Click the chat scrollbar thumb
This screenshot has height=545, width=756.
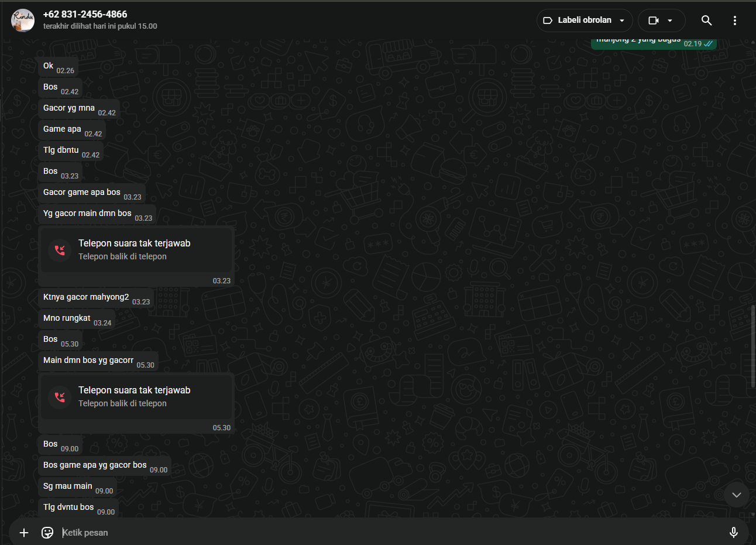point(753,346)
